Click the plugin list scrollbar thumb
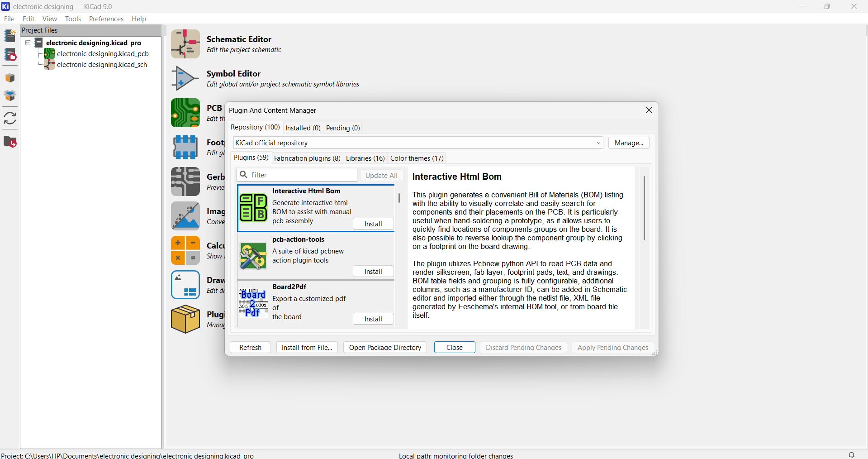This screenshot has width=868, height=459. (x=399, y=198)
